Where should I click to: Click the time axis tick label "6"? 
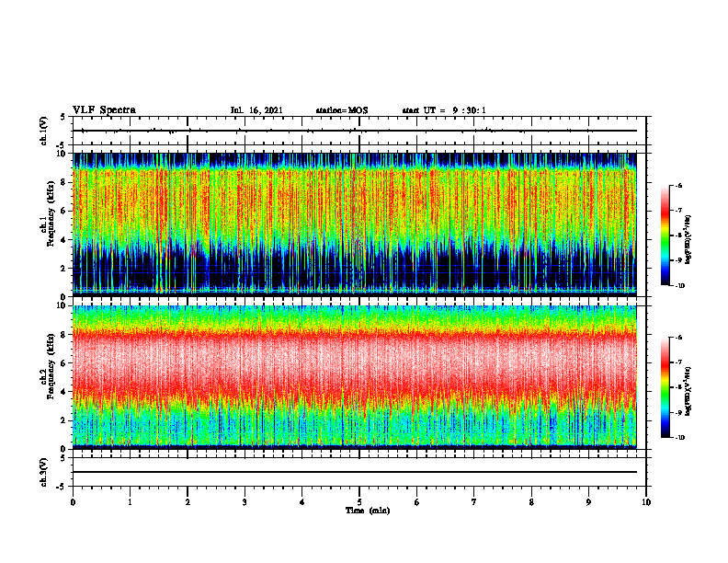point(417,502)
